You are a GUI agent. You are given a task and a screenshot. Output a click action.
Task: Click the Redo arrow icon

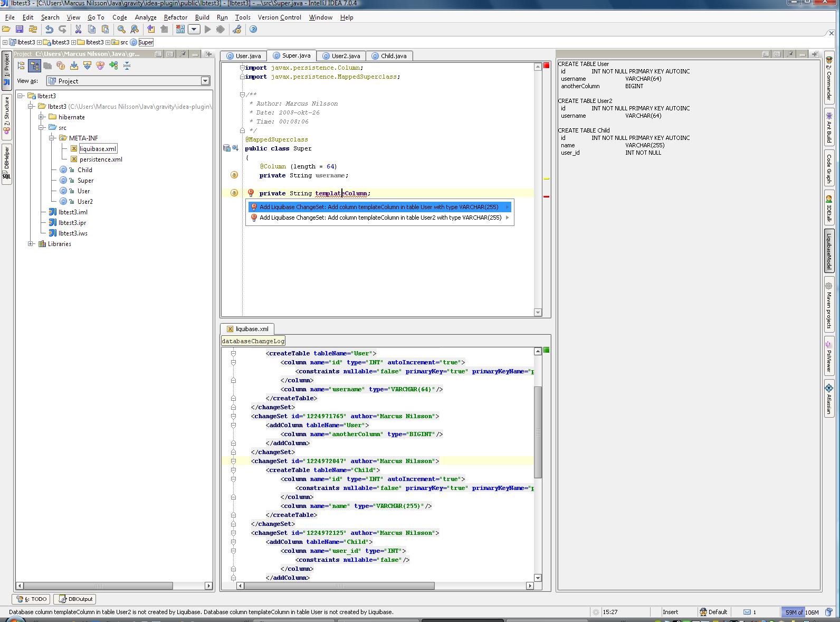(62, 30)
